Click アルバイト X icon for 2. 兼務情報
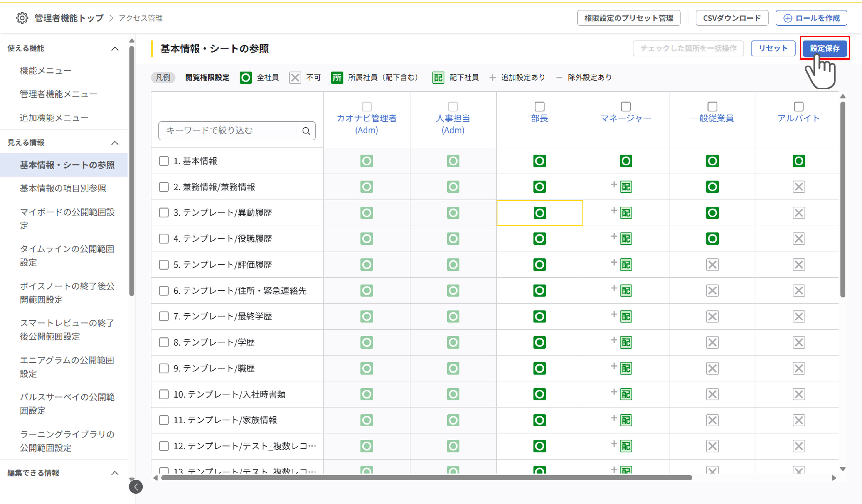The height and width of the screenshot is (504, 862). point(799,187)
